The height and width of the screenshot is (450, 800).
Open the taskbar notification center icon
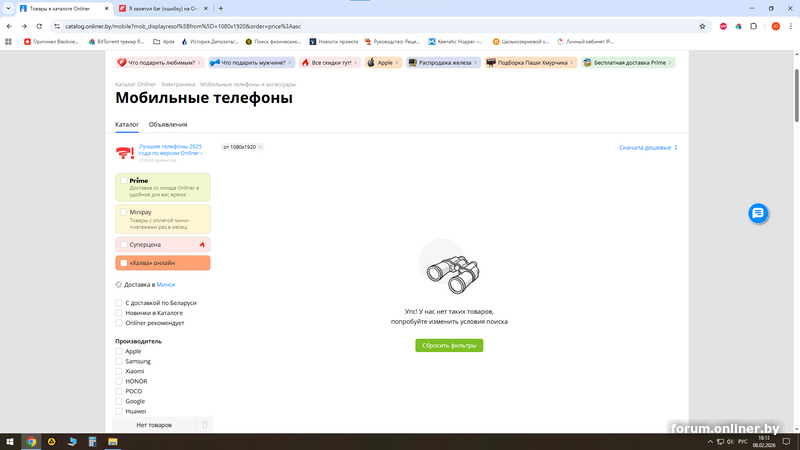(786, 442)
